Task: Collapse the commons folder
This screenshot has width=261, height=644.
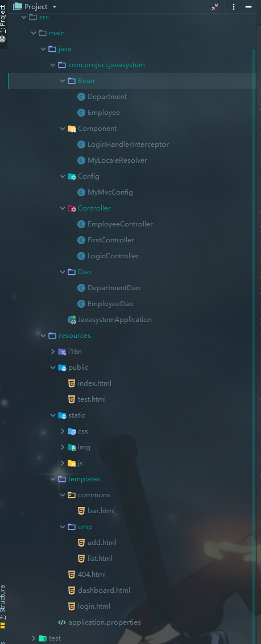Action: click(63, 495)
